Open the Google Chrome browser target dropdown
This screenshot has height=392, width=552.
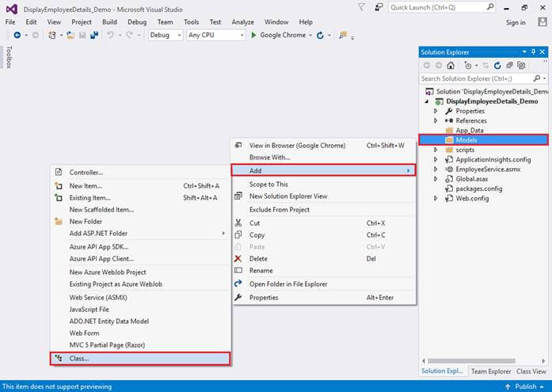pos(310,35)
